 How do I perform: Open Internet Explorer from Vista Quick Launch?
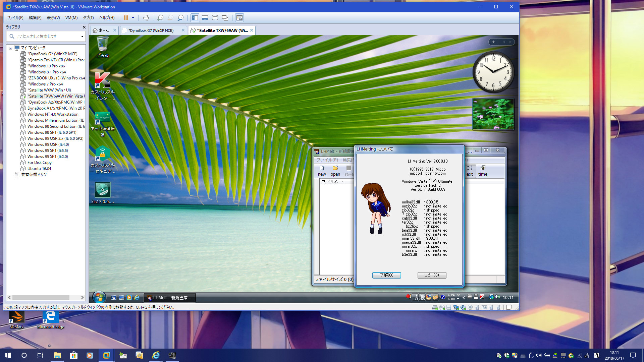coord(137,298)
